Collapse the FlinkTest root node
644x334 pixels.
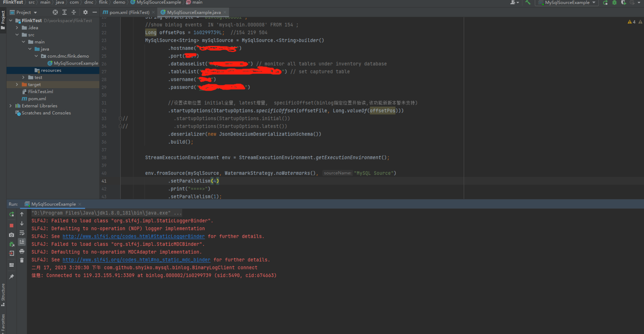11,20
